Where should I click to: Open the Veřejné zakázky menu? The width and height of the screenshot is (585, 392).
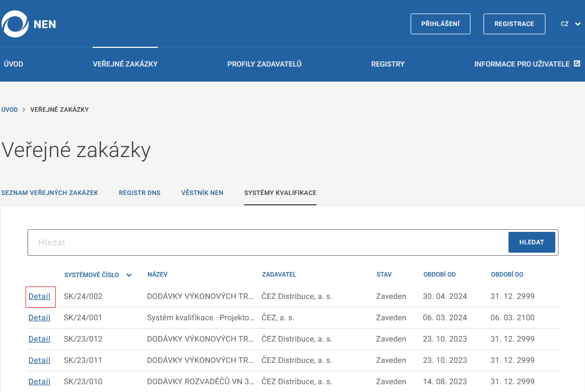pyautogui.click(x=125, y=64)
